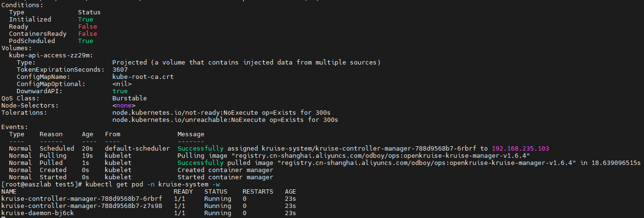Select the kruise-daemon-bj6ck pod name
Screen dimensions: 644x218
click(x=38, y=213)
